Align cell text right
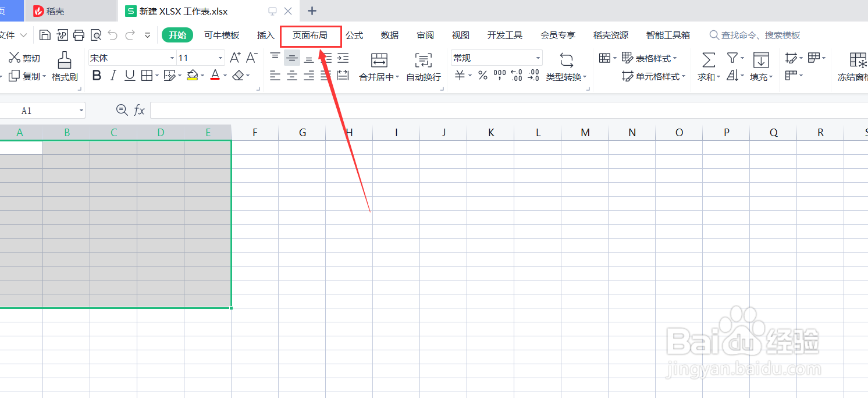868x398 pixels. pyautogui.click(x=309, y=76)
